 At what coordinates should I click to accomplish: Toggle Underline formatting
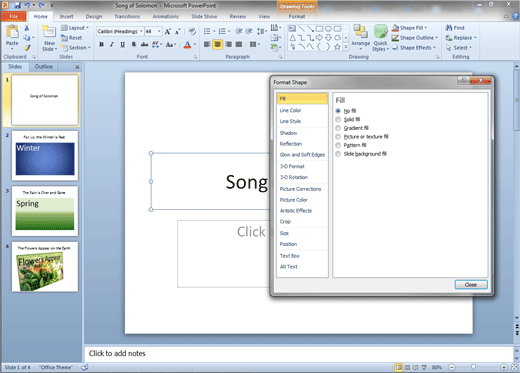(123, 44)
